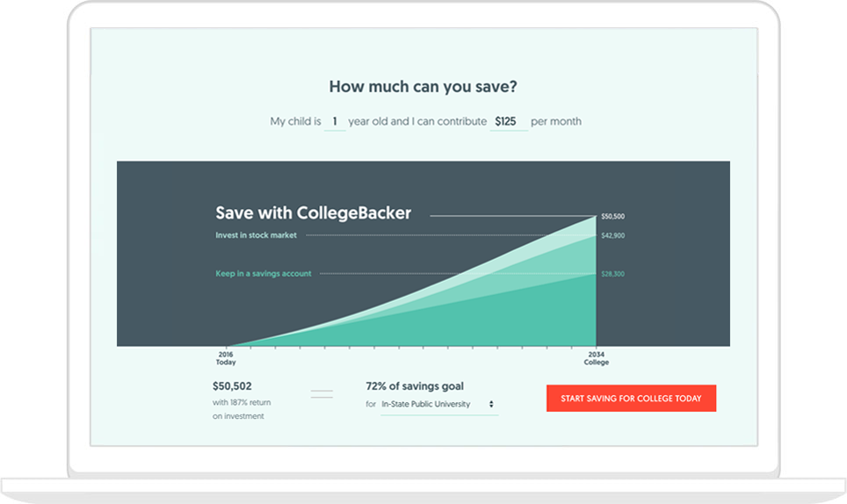Click the '72% of savings goal' text
This screenshot has width=847, height=504.
pos(415,385)
